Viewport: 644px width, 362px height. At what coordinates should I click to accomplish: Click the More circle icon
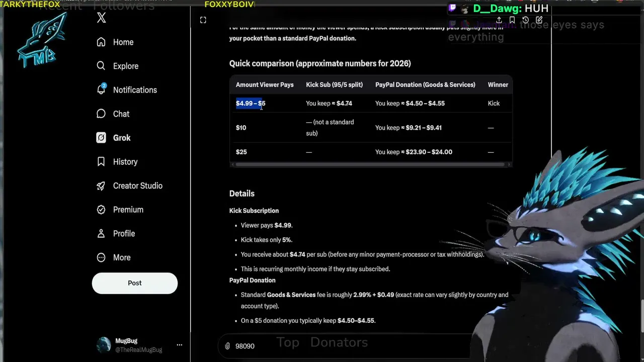(101, 257)
